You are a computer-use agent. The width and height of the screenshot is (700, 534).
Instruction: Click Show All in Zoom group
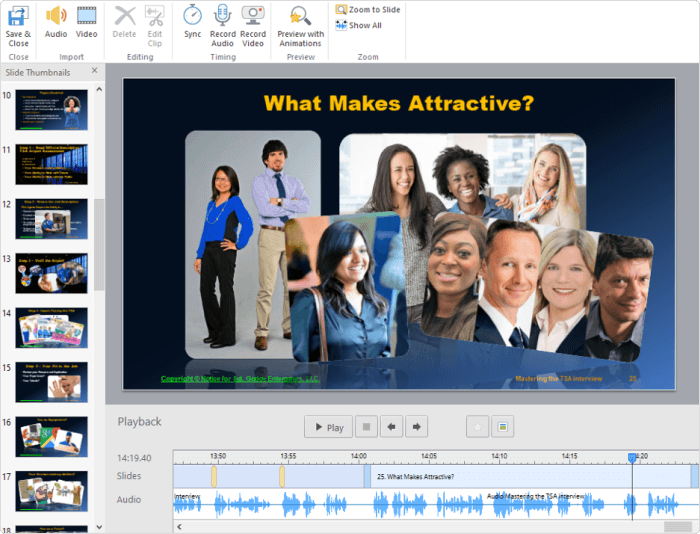(359, 25)
